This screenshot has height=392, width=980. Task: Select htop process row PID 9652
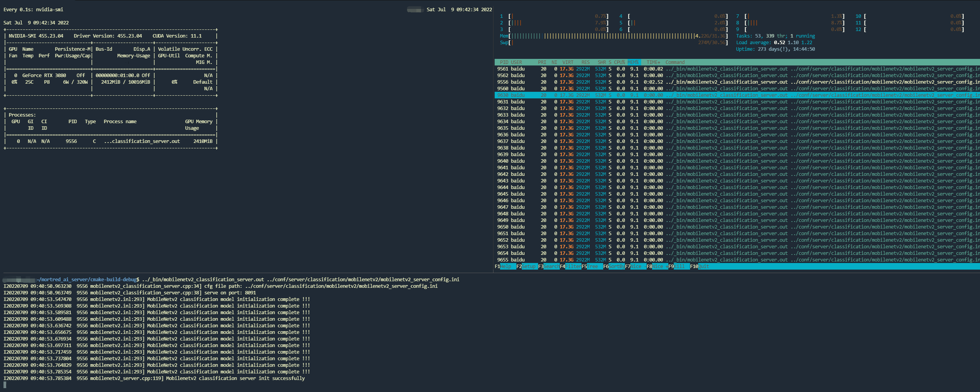point(737,240)
